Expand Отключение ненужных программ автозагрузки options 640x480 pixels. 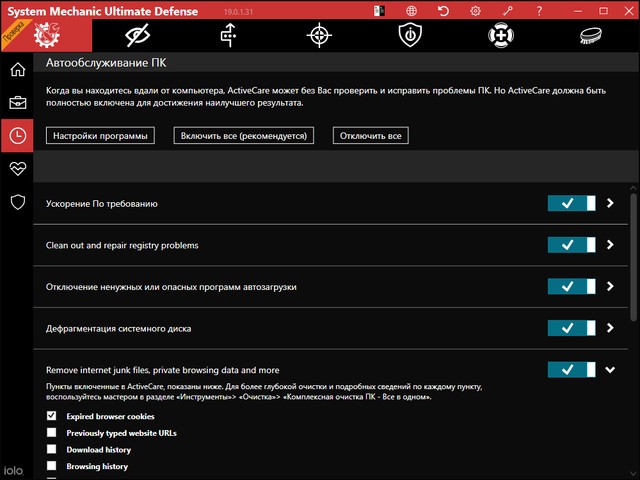pos(610,287)
